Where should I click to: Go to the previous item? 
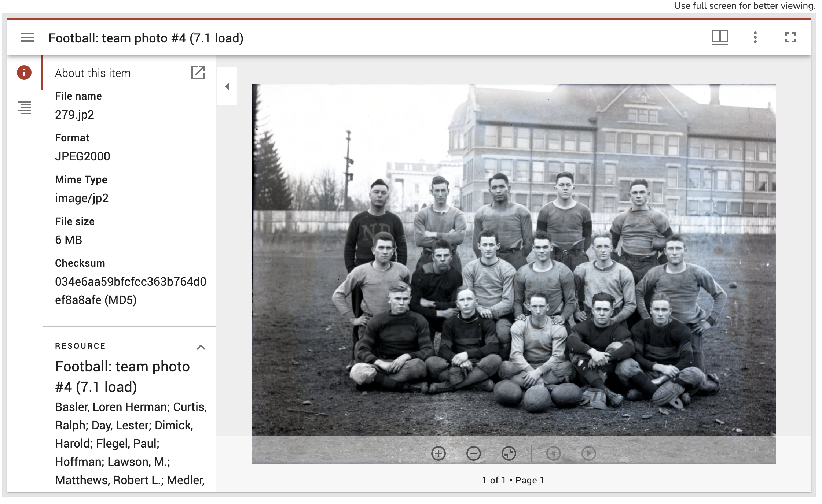[553, 453]
